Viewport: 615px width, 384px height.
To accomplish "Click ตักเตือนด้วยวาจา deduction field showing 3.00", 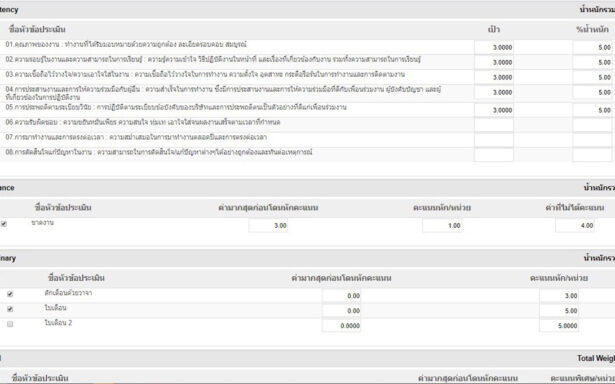I will point(559,296).
